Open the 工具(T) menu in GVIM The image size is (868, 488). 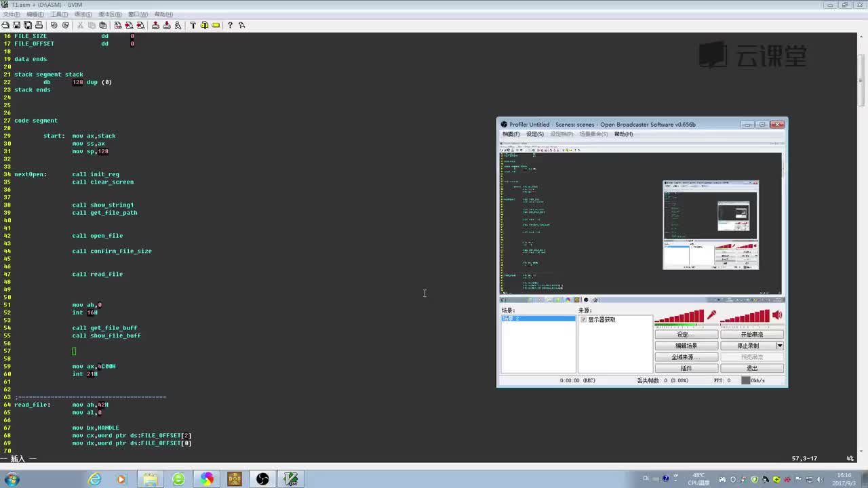pos(59,14)
